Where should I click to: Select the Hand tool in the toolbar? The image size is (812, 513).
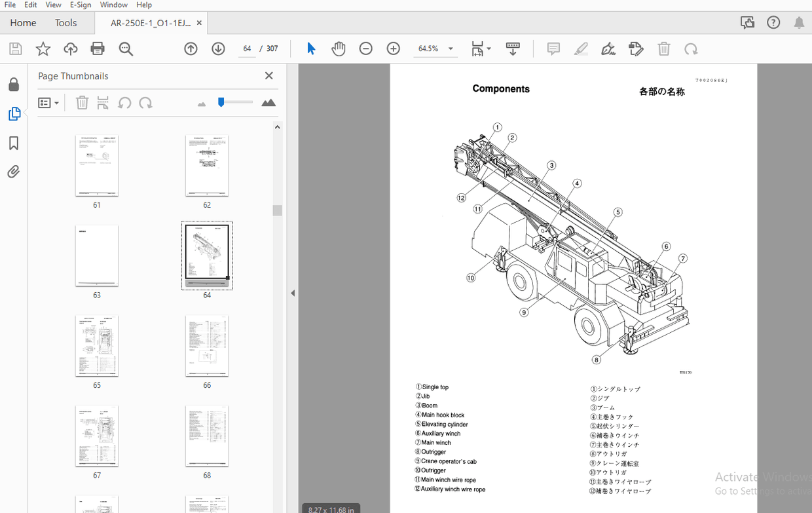[x=339, y=48]
